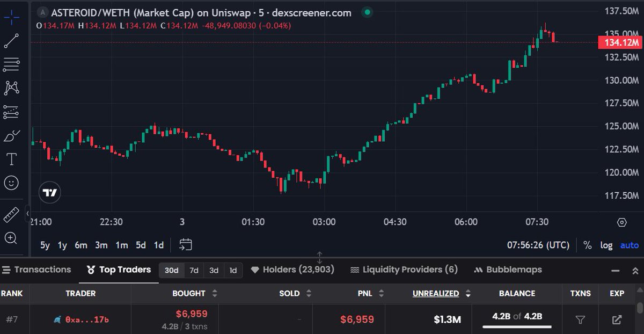Viewport: 644px width, 334px height.
Task: Open the Liquidity Providers (6) tab
Action: click(404, 270)
